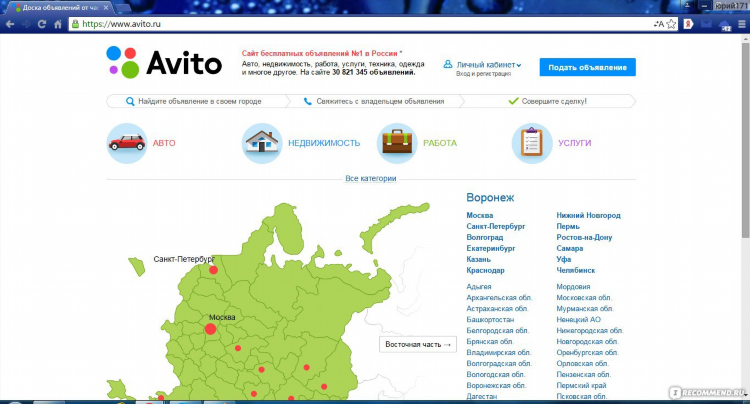Click the Личный кабинет user icon
The image size is (750, 404).
pyautogui.click(x=448, y=64)
